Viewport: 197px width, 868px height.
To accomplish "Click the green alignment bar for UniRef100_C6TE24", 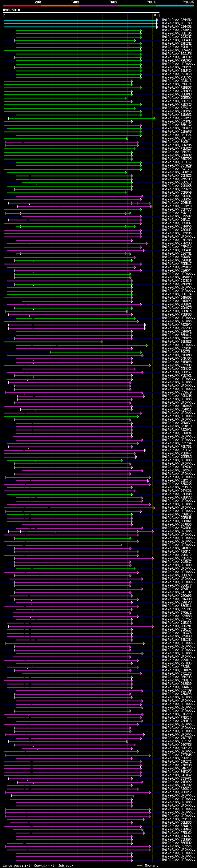I will pyautogui.click(x=79, y=135).
